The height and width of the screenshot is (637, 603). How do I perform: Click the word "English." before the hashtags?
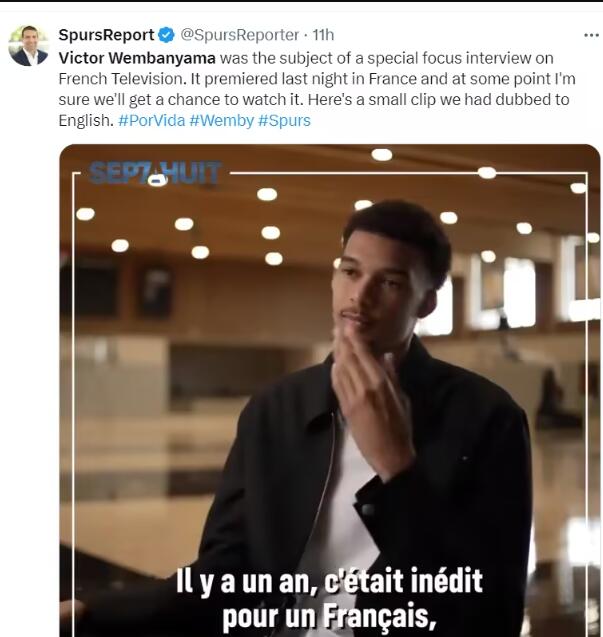pyautogui.click(x=86, y=121)
